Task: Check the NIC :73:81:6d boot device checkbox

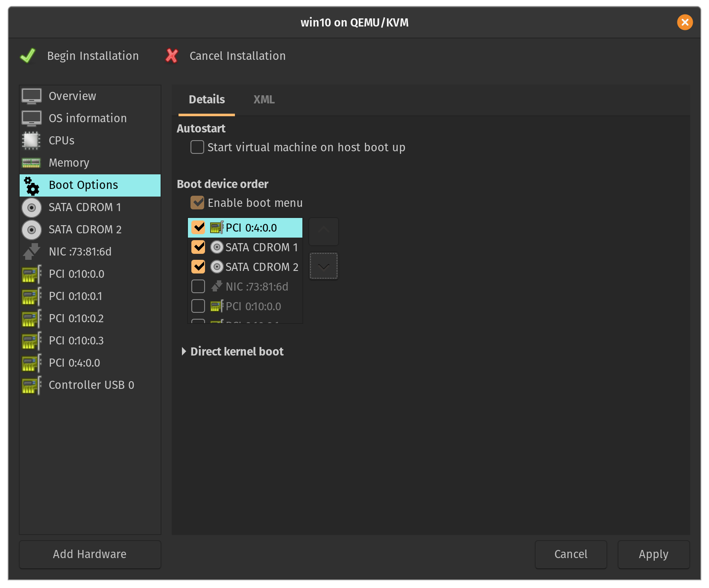Action: click(198, 287)
